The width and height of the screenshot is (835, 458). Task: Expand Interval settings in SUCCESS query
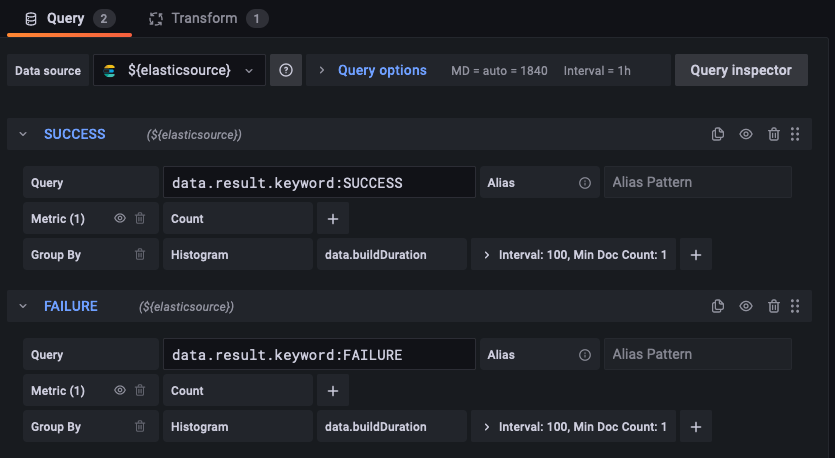tap(574, 255)
